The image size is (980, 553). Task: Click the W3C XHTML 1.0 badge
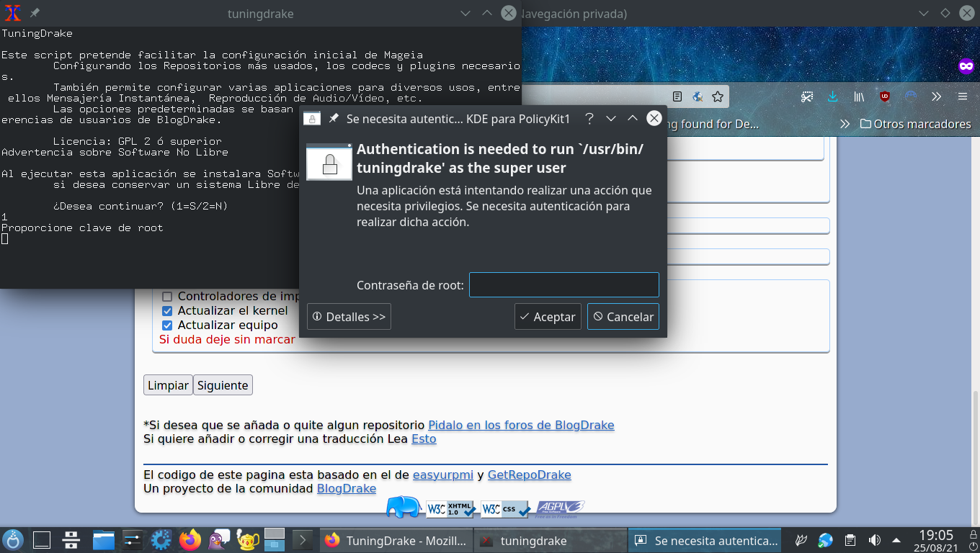[451, 509]
